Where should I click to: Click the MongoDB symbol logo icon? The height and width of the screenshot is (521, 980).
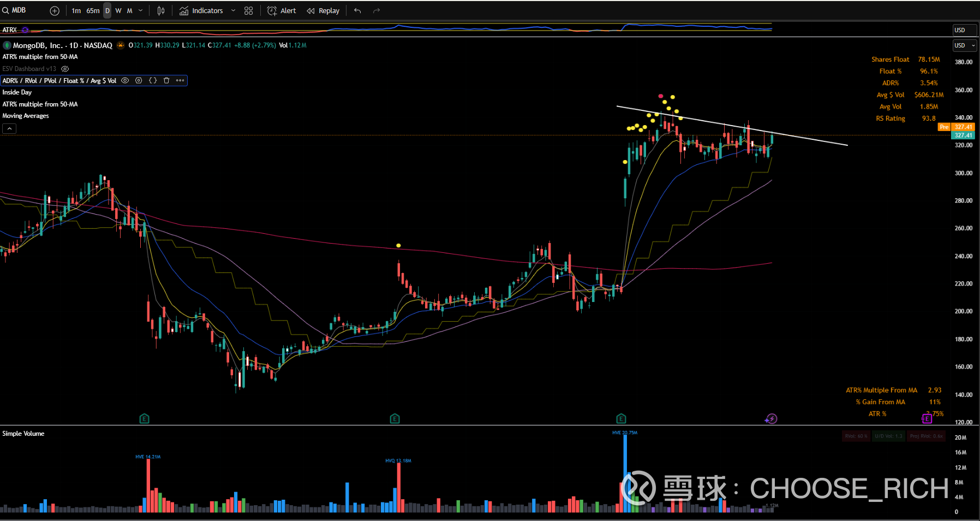click(x=7, y=45)
